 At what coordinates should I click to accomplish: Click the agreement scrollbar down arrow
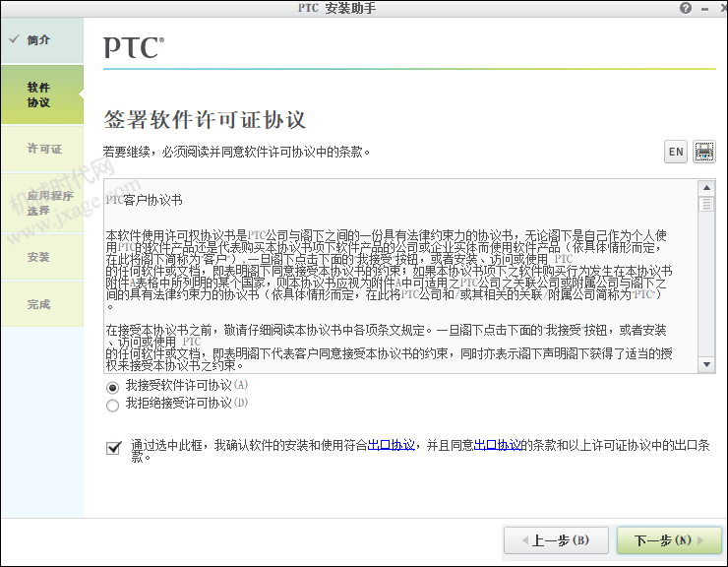(706, 364)
